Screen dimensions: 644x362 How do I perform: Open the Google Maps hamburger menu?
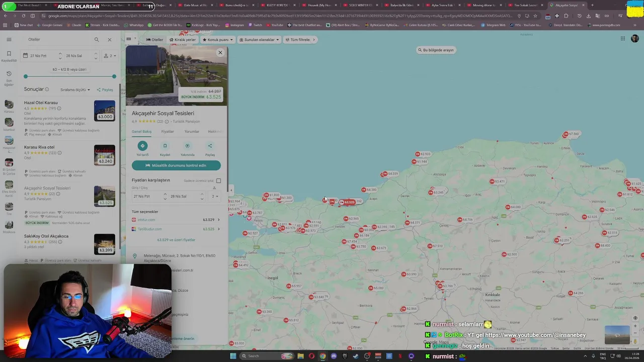pos(9,39)
